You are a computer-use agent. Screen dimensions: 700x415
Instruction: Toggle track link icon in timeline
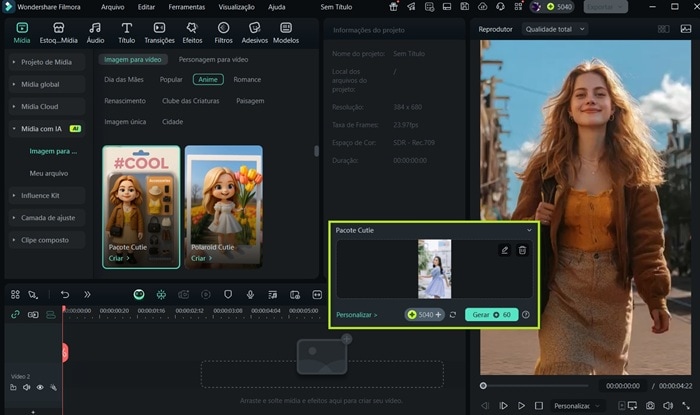tap(15, 315)
